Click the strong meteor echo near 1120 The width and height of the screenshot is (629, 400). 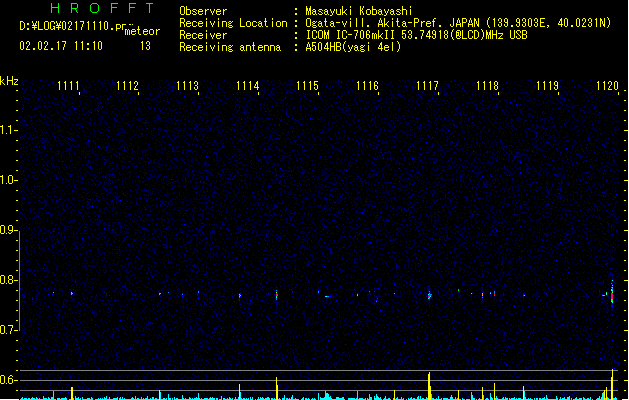pos(612,294)
